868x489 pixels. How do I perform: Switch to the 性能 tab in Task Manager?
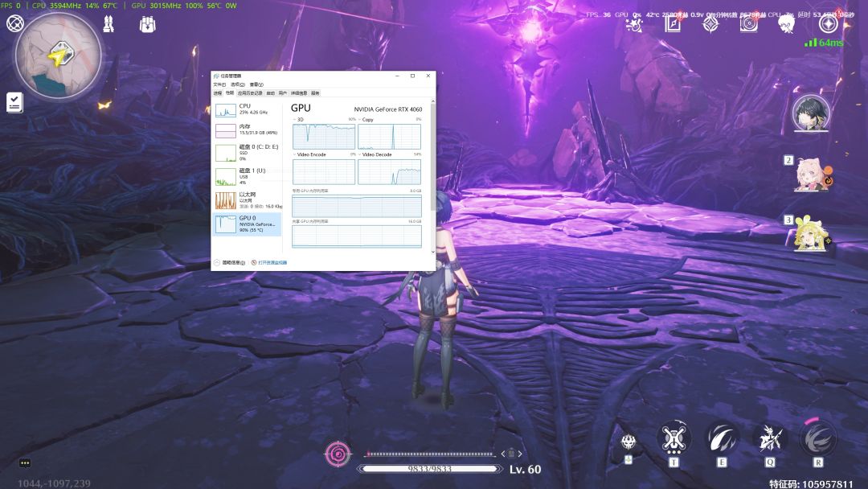(229, 93)
